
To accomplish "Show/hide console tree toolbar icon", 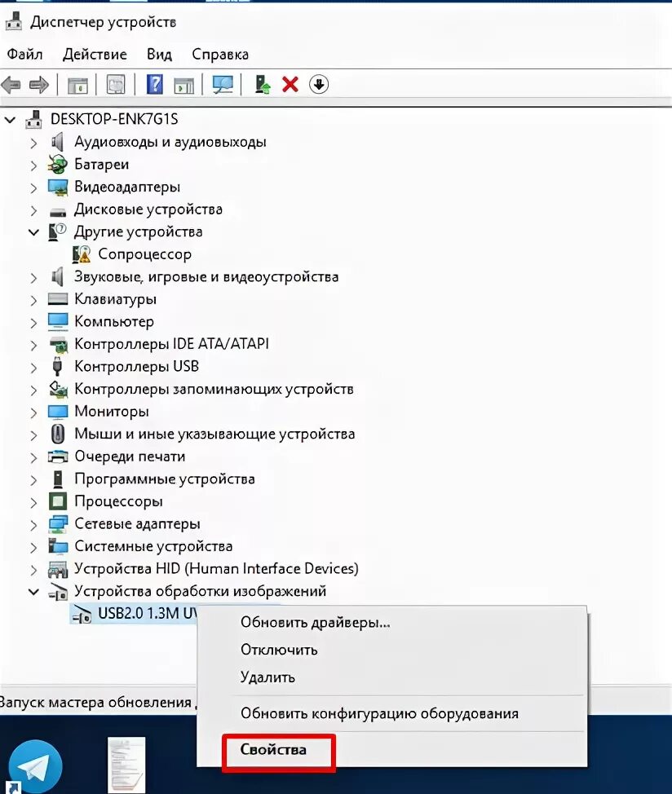I will tap(77, 85).
